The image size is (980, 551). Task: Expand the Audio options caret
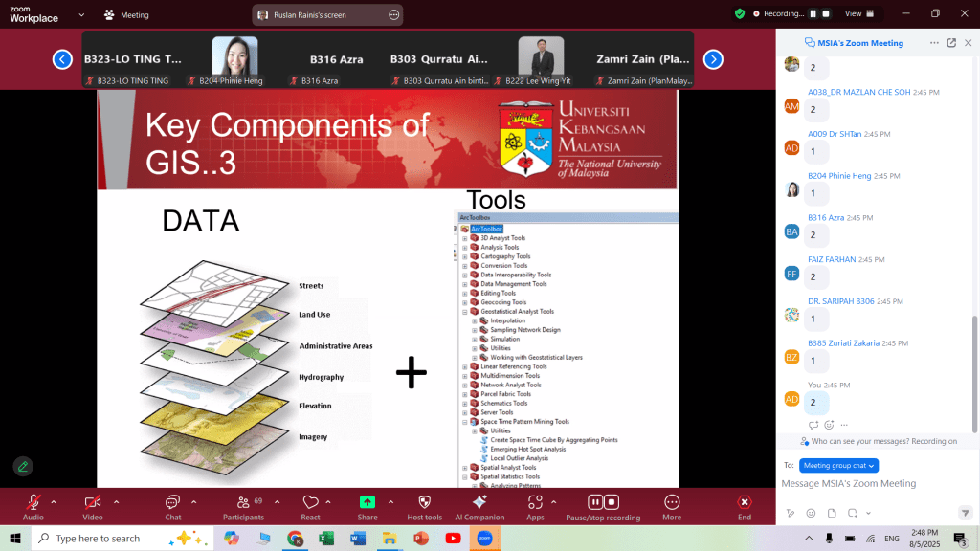coord(54,501)
